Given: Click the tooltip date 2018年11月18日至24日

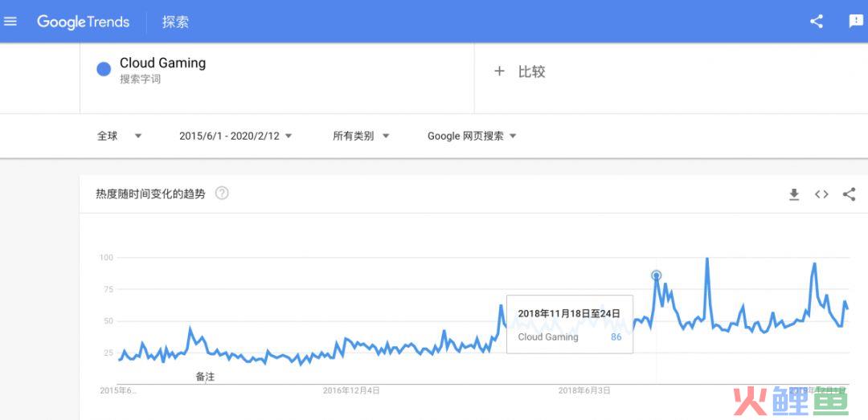Looking at the screenshot, I should tap(569, 314).
